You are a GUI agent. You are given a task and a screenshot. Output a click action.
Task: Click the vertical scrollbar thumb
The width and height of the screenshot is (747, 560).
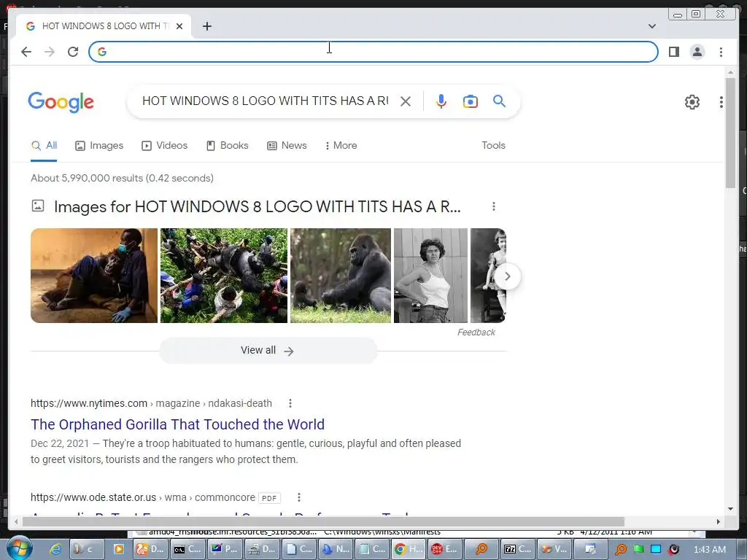731,133
